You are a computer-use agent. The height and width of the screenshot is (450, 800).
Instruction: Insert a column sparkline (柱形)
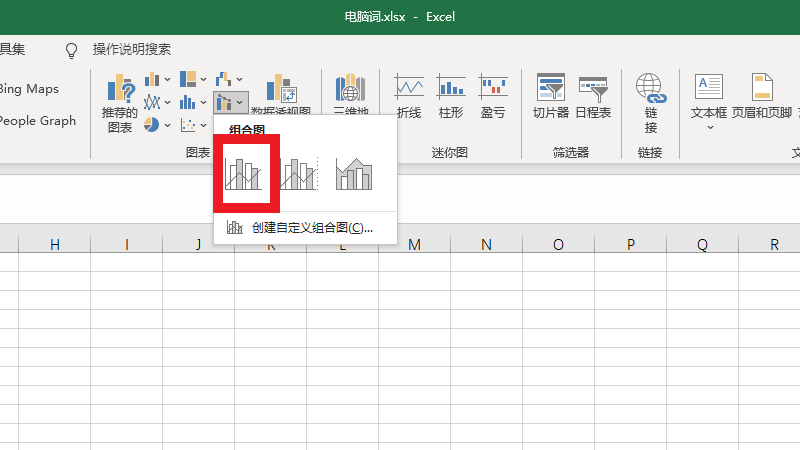451,97
